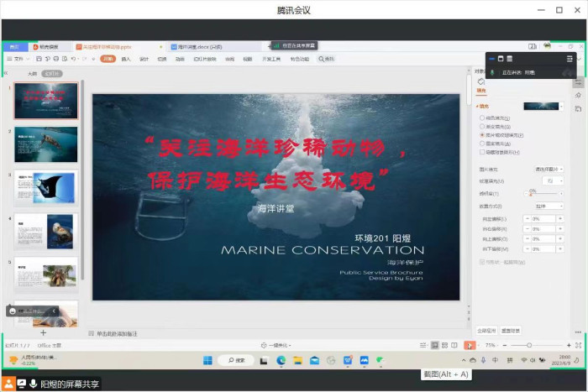Open the search (查找) magnifier tool

coord(326,59)
